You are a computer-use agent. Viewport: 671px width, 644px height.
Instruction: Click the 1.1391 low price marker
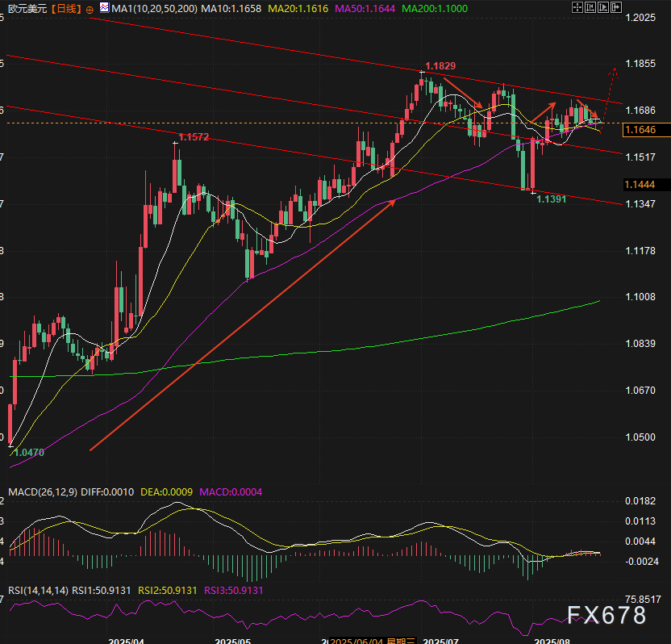tap(552, 198)
